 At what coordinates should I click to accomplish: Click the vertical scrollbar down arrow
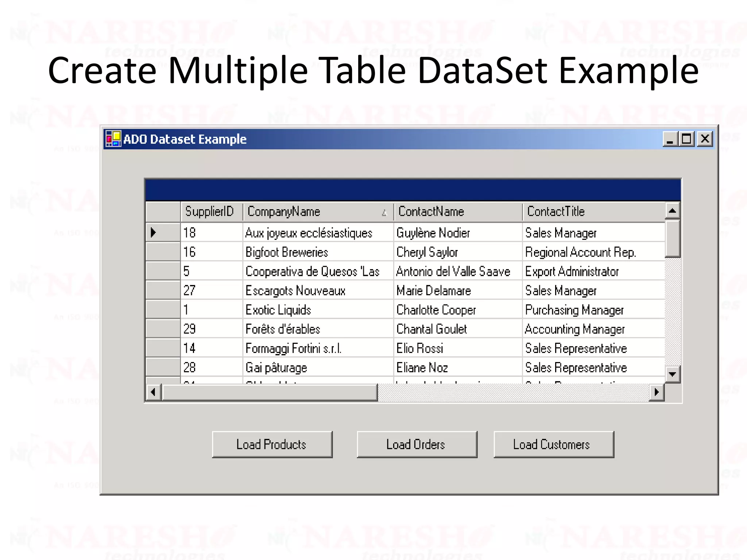[672, 374]
